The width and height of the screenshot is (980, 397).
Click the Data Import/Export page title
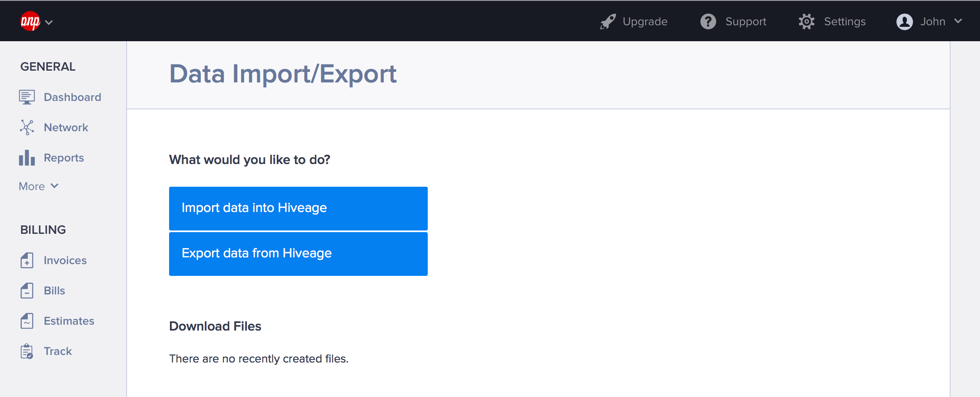(283, 74)
